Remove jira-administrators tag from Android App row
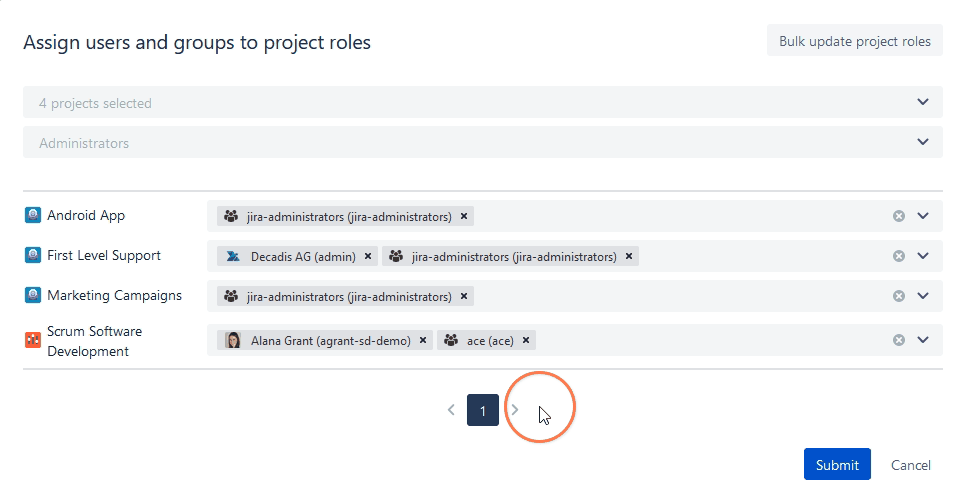 (464, 216)
